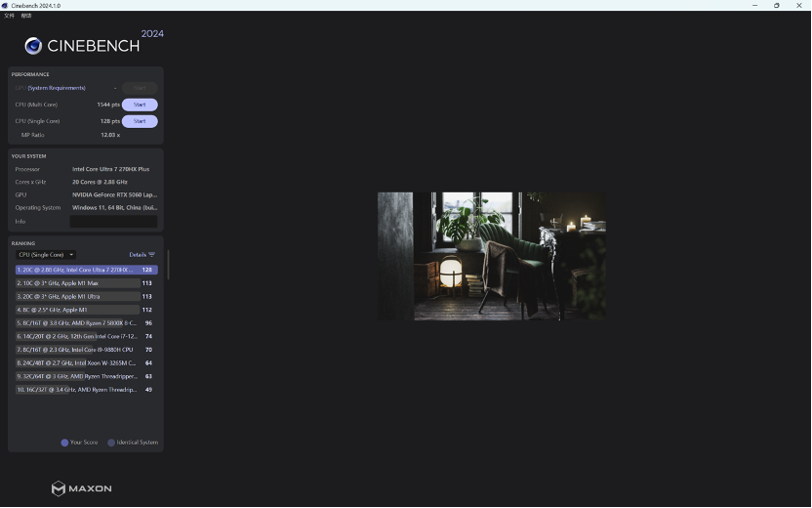Open the 文件 (File) menu
This screenshot has width=812, height=508.
[10, 16]
